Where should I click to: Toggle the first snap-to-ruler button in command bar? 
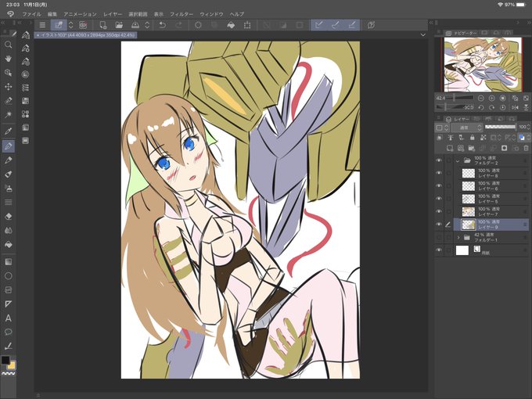(318, 25)
